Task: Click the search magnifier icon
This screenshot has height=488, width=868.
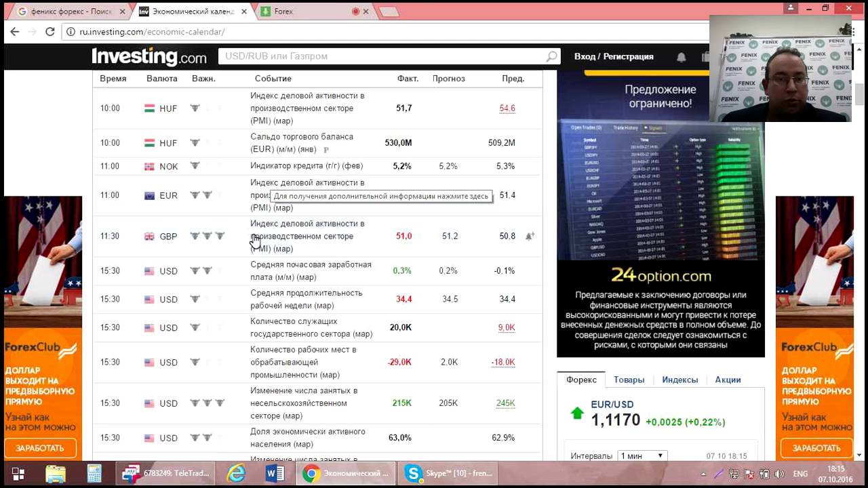Action: 552,57
